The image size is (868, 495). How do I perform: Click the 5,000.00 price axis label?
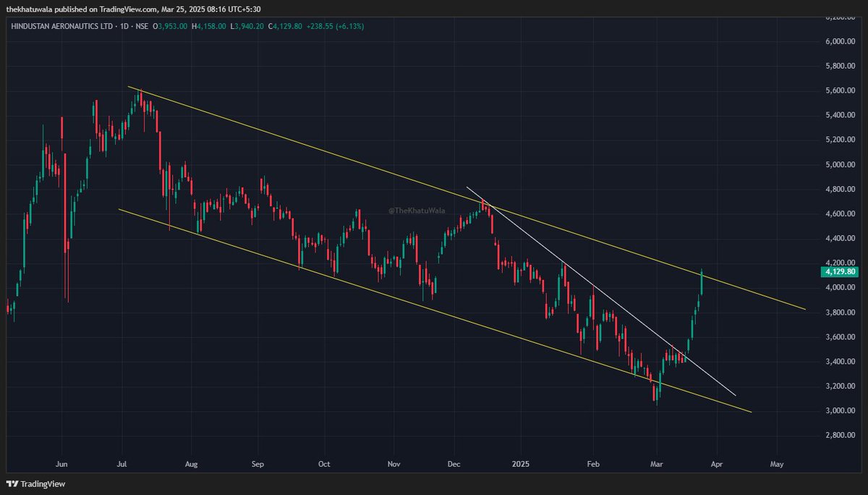point(841,164)
